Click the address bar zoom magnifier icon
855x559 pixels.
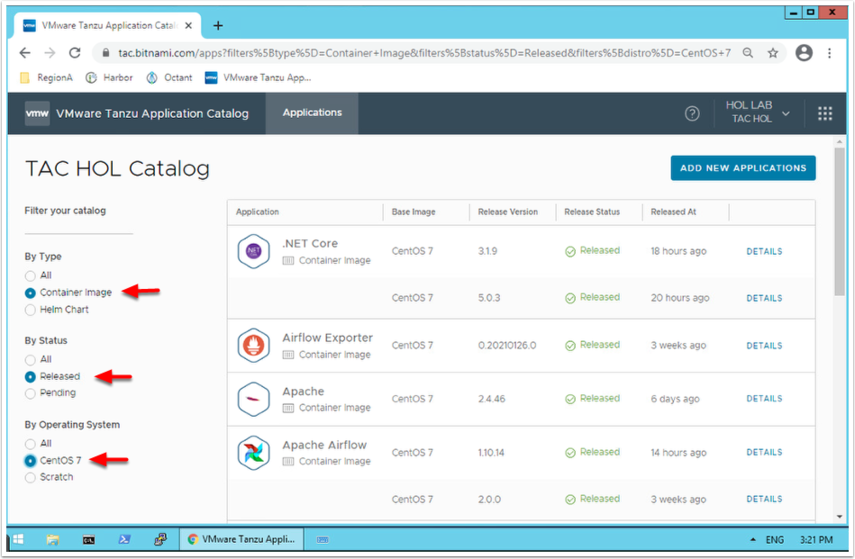(748, 53)
